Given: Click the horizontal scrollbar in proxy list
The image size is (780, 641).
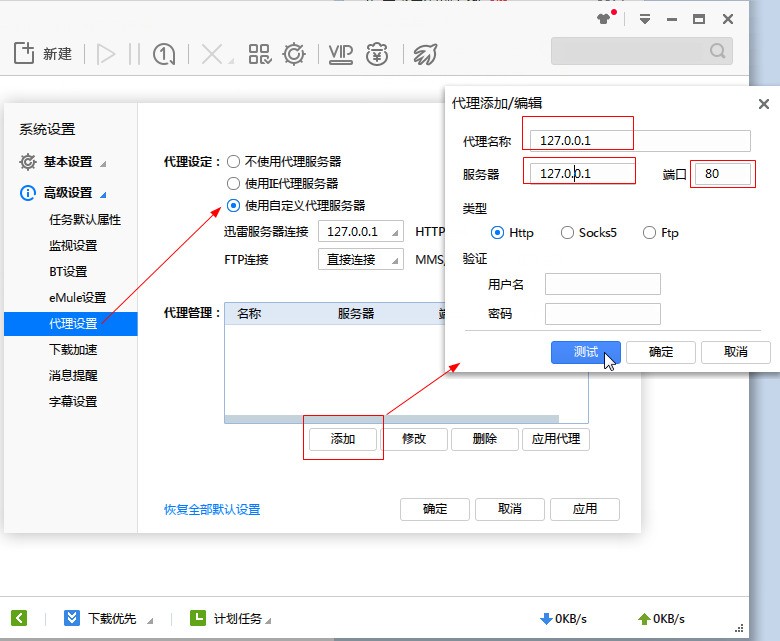Looking at the screenshot, I should tap(391, 419).
